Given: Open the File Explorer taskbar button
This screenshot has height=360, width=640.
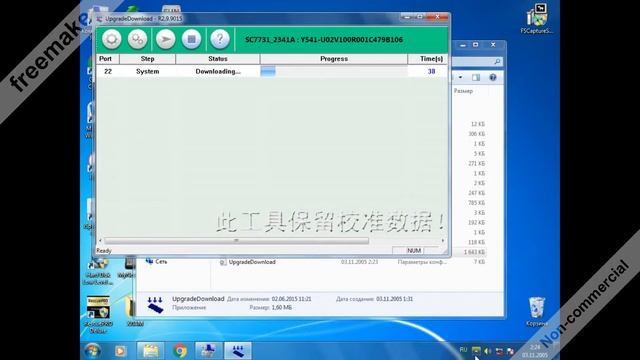Looking at the screenshot, I should (x=151, y=351).
